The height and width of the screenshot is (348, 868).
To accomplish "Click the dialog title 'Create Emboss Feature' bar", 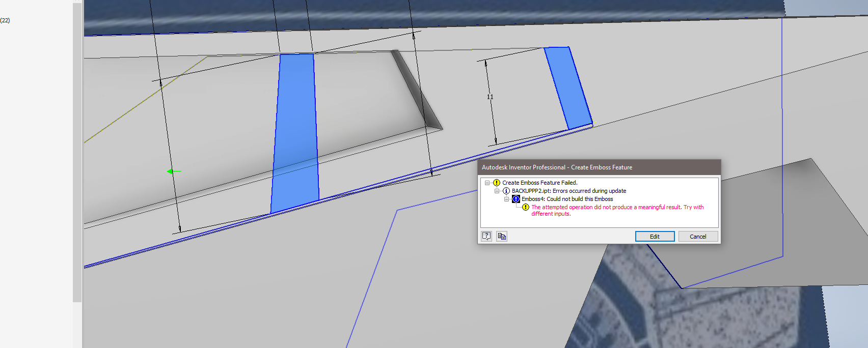I will [599, 167].
